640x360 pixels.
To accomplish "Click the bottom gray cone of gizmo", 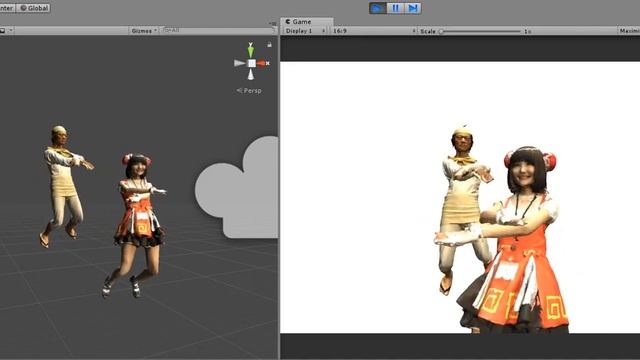I will click(251, 75).
